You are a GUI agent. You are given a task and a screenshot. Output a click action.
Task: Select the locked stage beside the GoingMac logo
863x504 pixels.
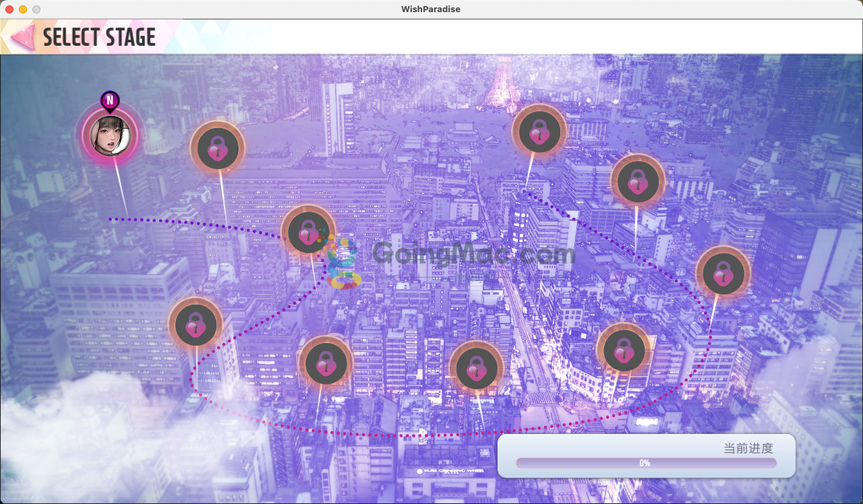309,232
